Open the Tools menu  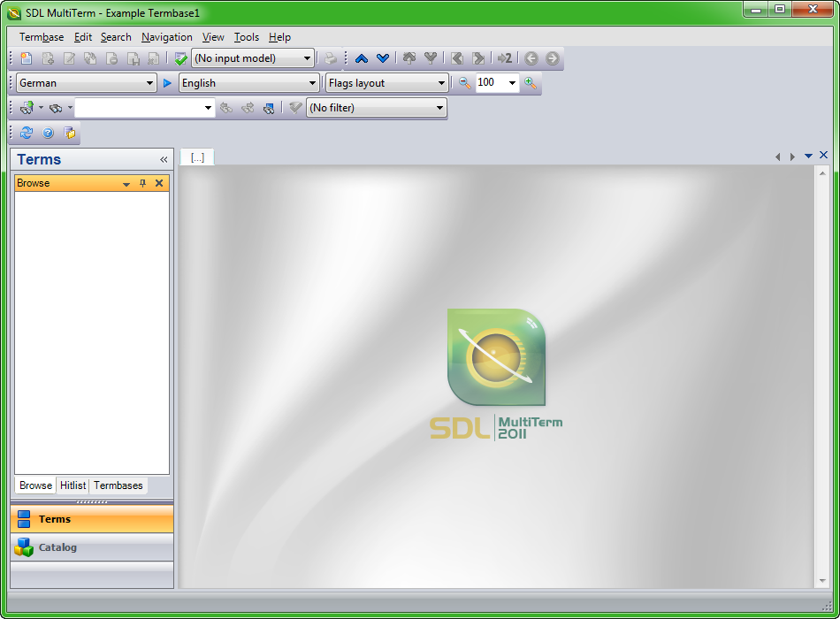247,37
